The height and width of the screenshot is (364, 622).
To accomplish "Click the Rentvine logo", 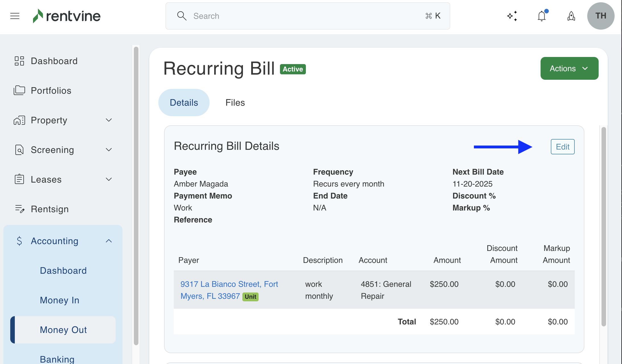I will coord(67,16).
